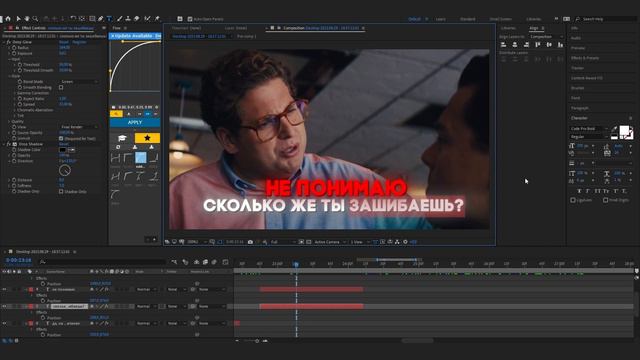Click the APPLY button in Flow panel

click(135, 122)
